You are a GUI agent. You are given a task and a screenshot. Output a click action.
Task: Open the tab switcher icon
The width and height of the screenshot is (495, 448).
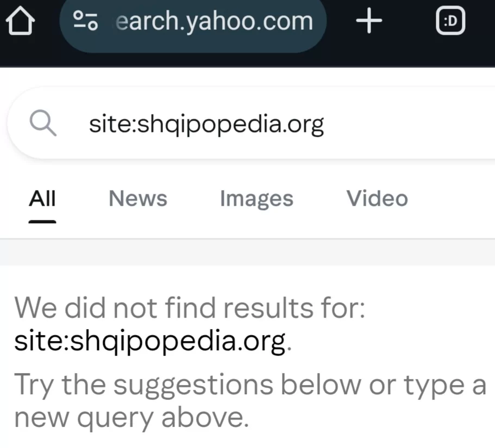(451, 22)
